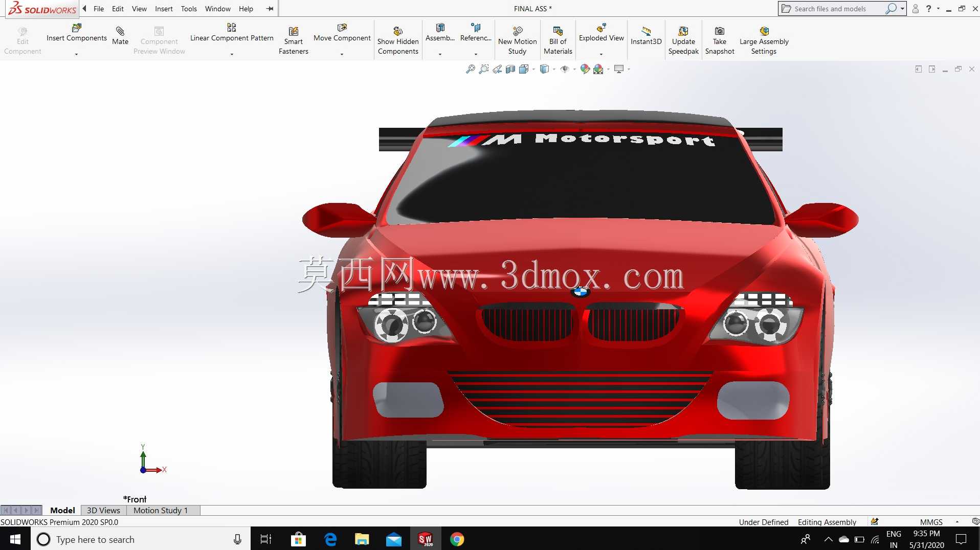Insert a Bill of Materials
The width and height of the screenshot is (980, 550).
coord(558,40)
